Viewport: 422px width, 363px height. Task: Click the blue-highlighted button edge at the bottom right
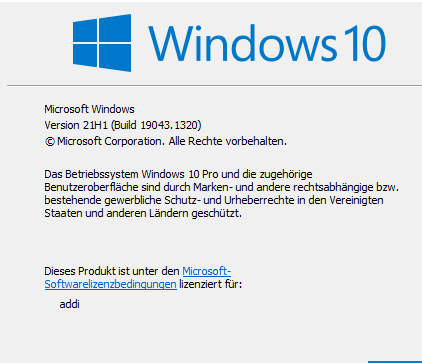tap(395, 362)
